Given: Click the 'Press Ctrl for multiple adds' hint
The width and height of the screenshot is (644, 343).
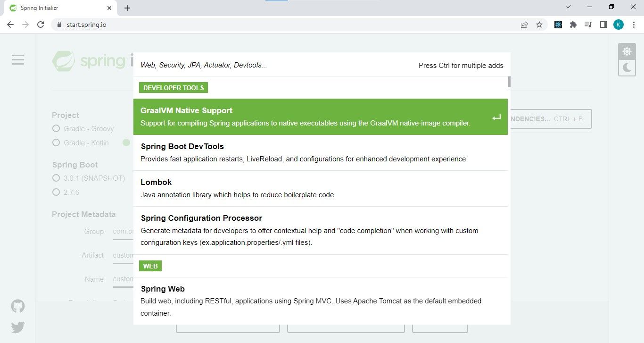Looking at the screenshot, I should tap(461, 66).
